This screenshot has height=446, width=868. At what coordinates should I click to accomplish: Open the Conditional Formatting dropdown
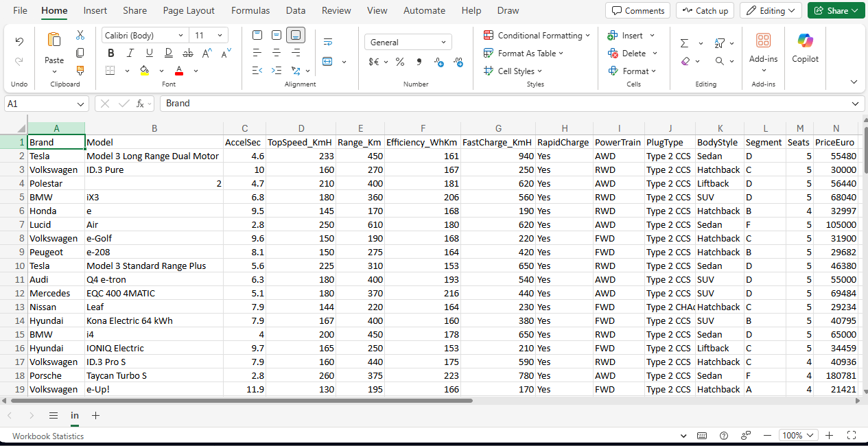pyautogui.click(x=537, y=36)
